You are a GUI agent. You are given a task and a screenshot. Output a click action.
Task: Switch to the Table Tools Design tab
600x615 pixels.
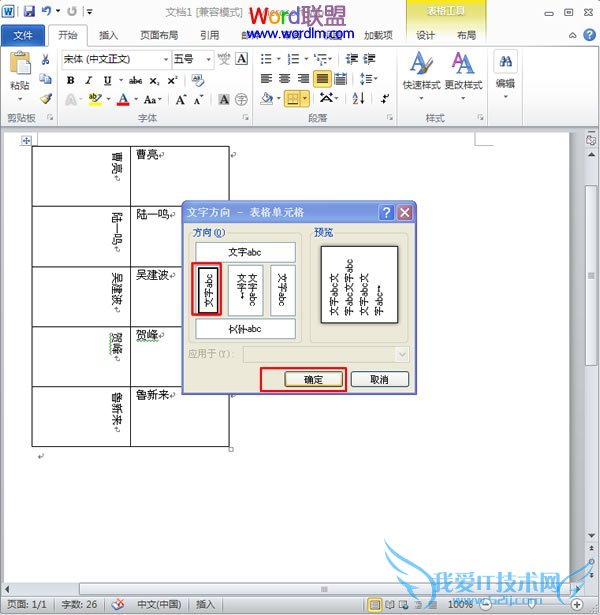pos(425,35)
